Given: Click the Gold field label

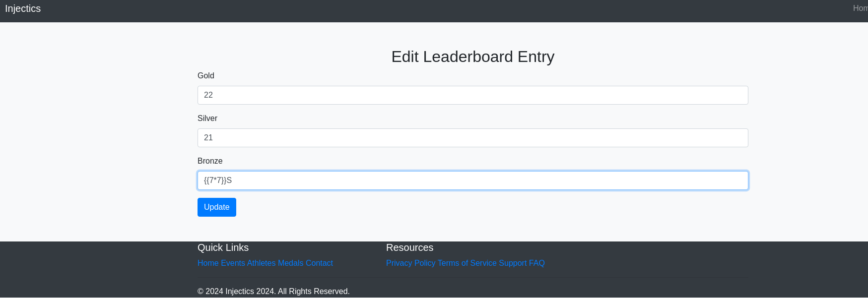Looking at the screenshot, I should pyautogui.click(x=206, y=76).
